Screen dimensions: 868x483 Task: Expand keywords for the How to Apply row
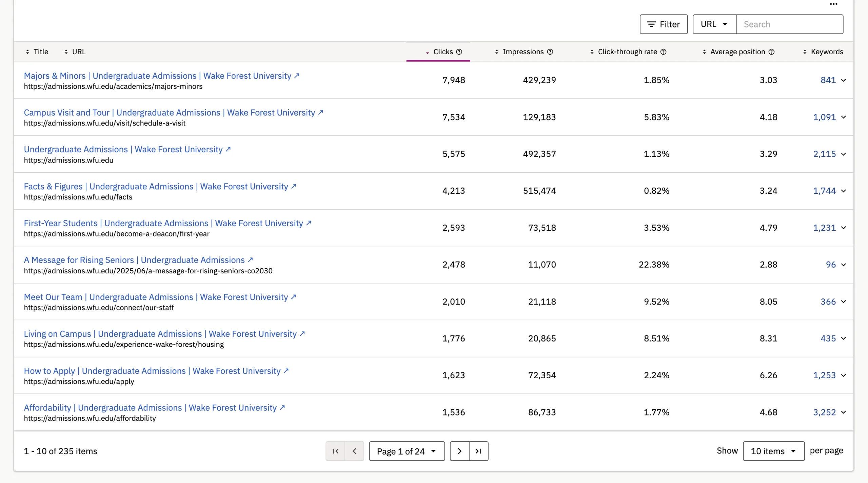point(844,375)
